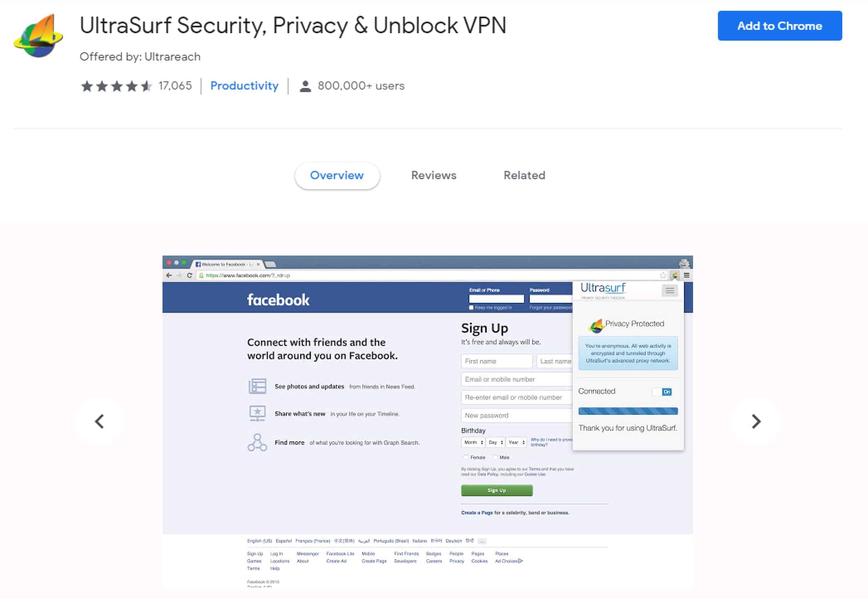The width and height of the screenshot is (868, 599).
Task: Switch to the Related tab
Action: [524, 175]
